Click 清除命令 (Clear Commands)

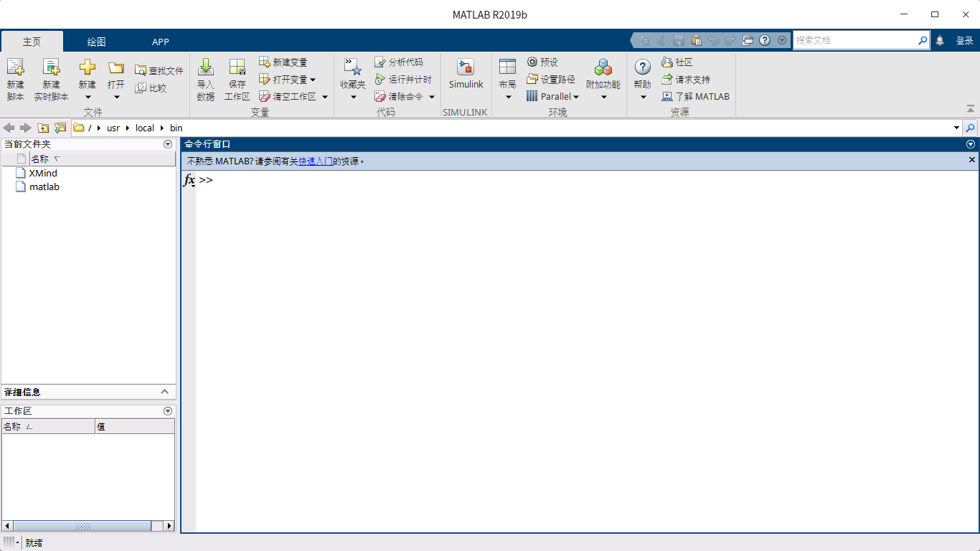pyautogui.click(x=399, y=96)
